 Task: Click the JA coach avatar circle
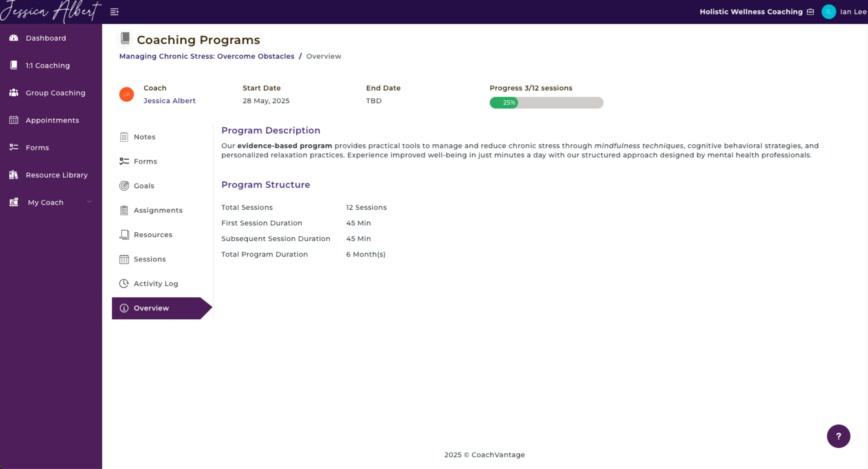coord(126,94)
